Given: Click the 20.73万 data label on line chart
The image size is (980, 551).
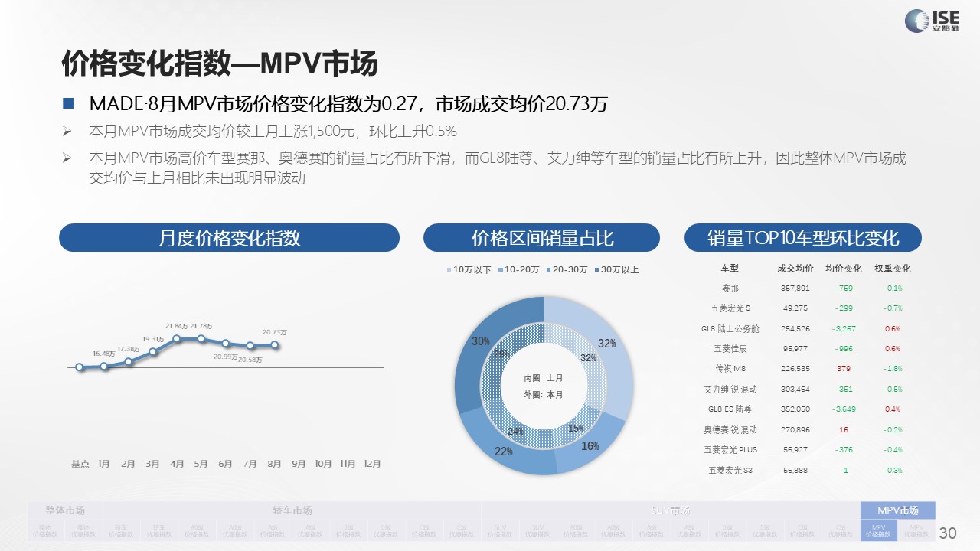Looking at the screenshot, I should click(274, 332).
